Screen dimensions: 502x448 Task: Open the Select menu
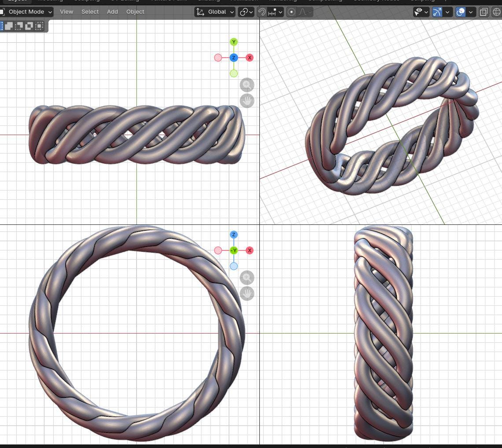tap(90, 12)
